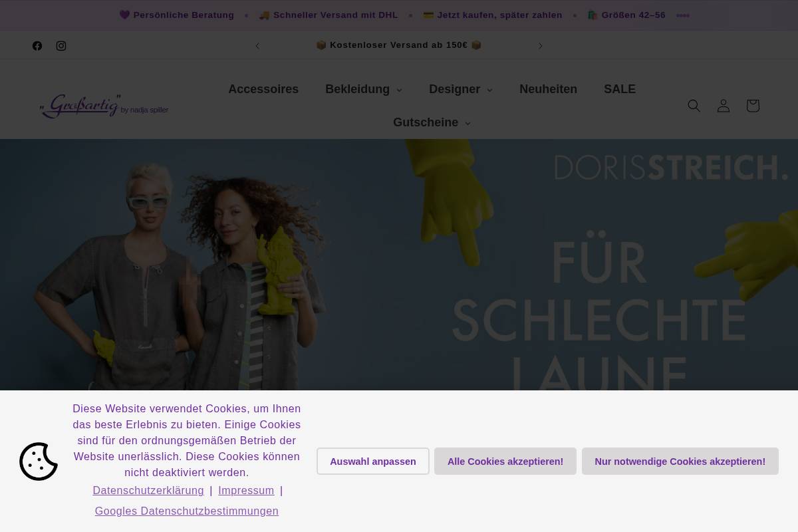Click the Auswahl anpassen button
Viewport: 798px width, 532px height.
pos(373,462)
